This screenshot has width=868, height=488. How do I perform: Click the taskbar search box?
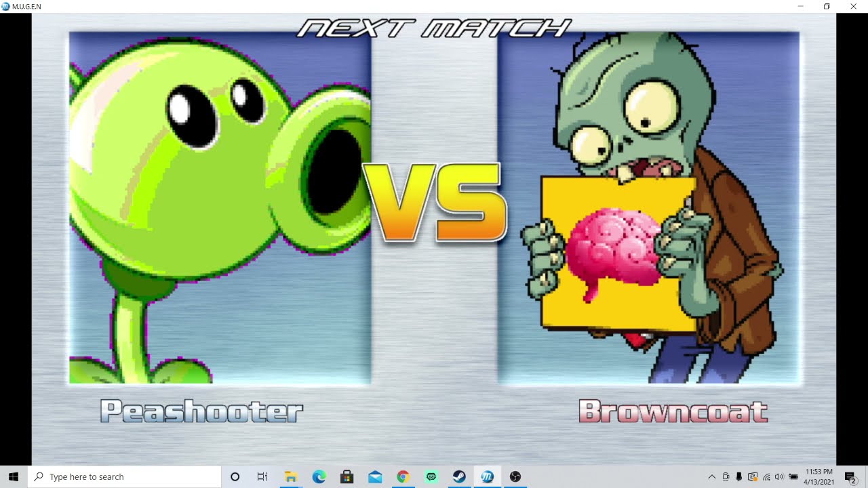coord(124,476)
